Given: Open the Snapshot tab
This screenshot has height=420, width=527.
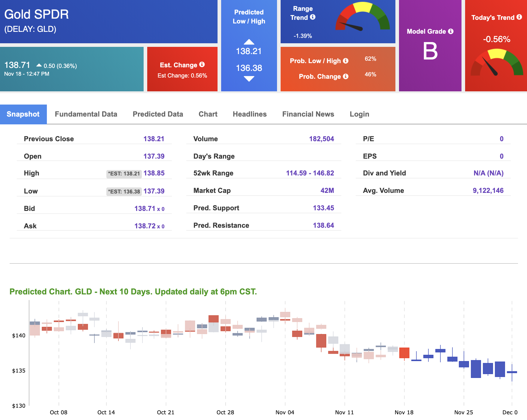Looking at the screenshot, I should [x=23, y=114].
